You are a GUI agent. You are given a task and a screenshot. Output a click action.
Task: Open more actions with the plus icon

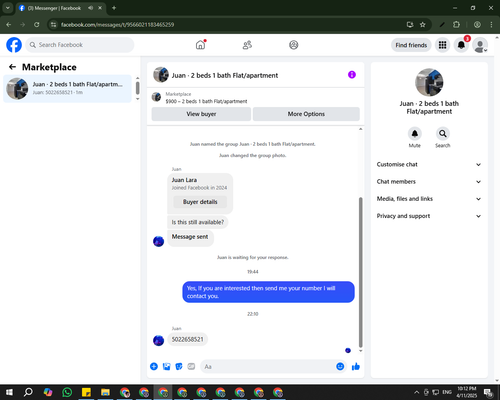tap(154, 366)
